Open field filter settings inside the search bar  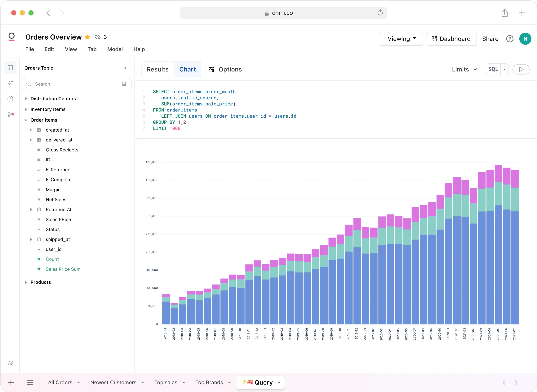(x=124, y=84)
